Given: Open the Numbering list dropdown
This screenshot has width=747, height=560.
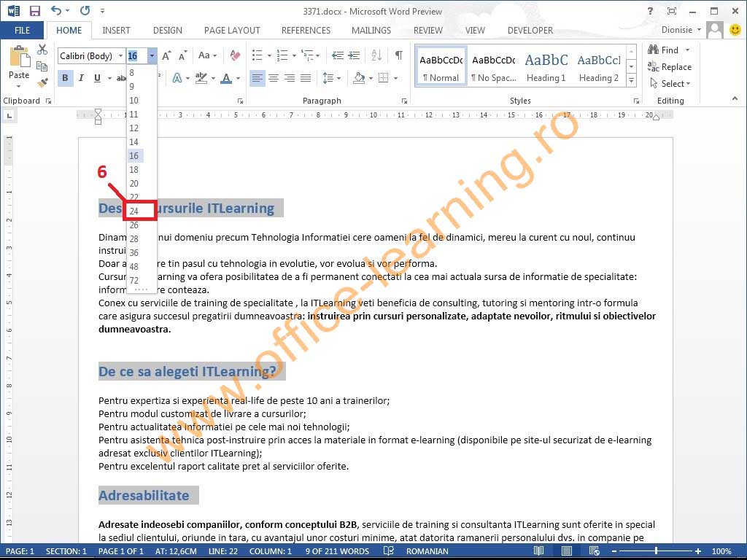Looking at the screenshot, I should click(295, 55).
